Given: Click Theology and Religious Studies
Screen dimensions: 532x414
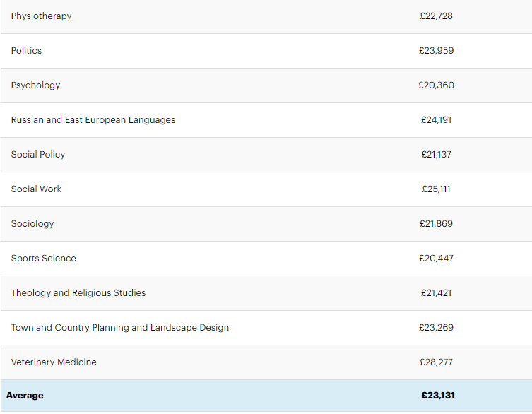Looking at the screenshot, I should (x=78, y=292).
